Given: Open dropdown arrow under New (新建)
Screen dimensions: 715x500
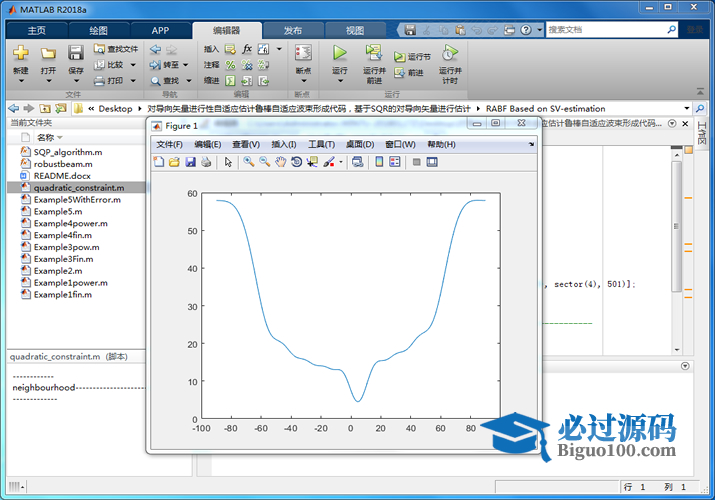Looking at the screenshot, I should [21, 81].
